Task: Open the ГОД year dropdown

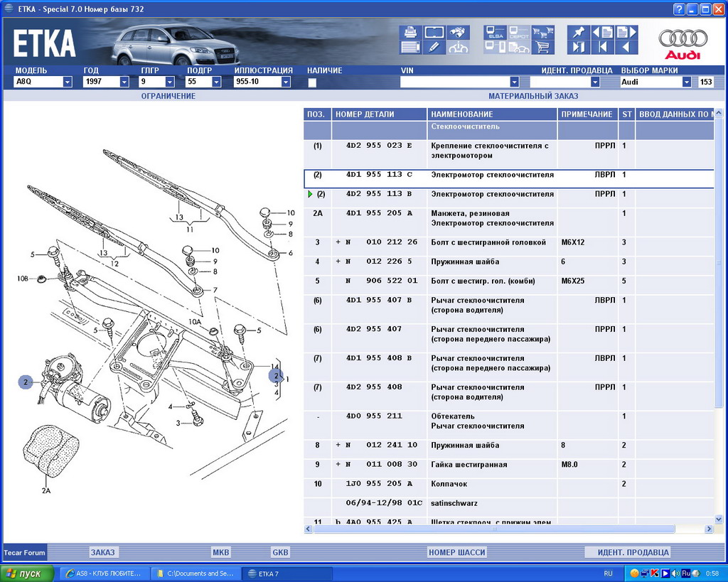Action: [x=124, y=82]
